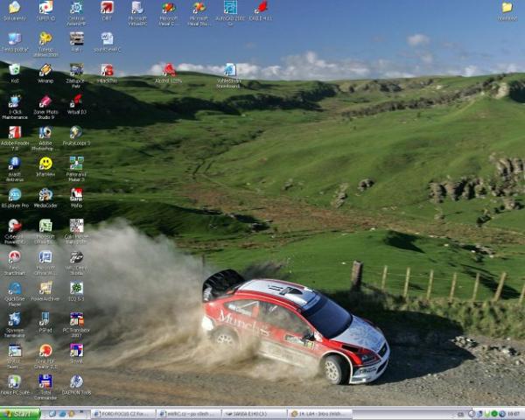Open PC Translator 2007 shortcut
The image size is (525, 420).
(76, 319)
